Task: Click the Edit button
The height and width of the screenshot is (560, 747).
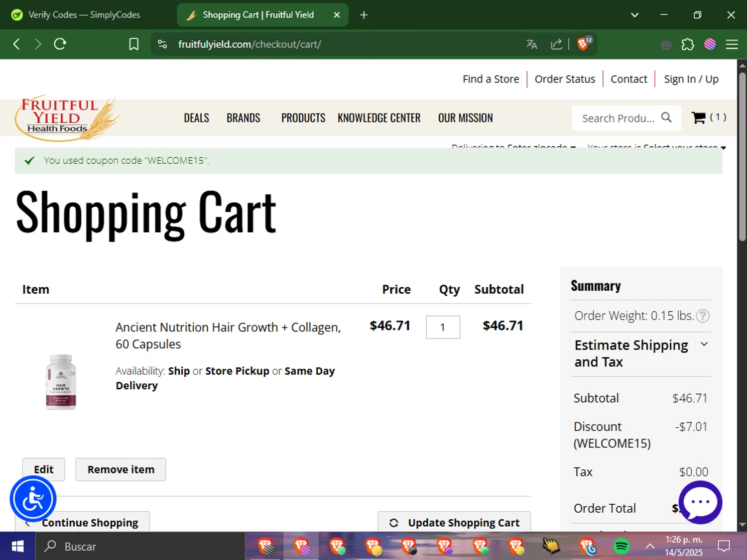Action: [44, 469]
